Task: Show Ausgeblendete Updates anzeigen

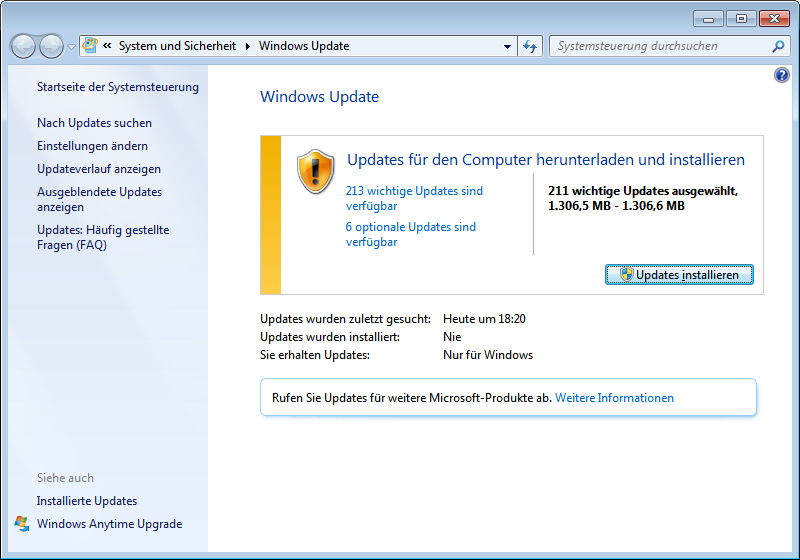Action: [x=99, y=199]
